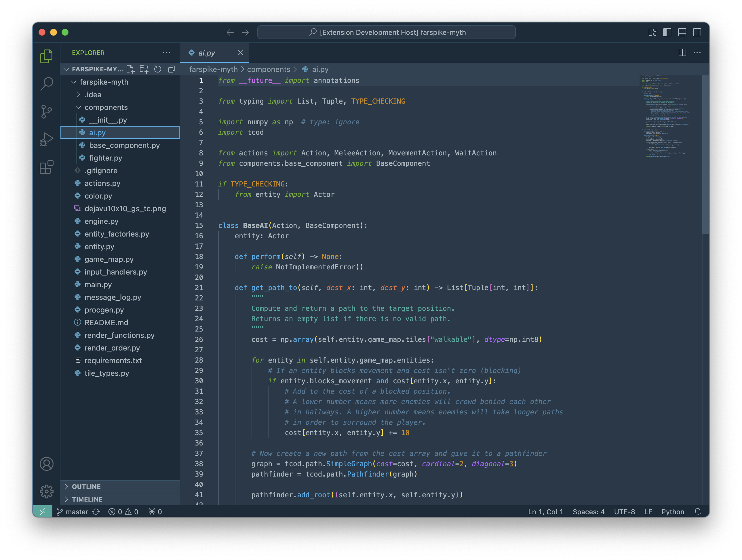Open the Source Control view
This screenshot has height=560, width=742.
pyautogui.click(x=47, y=112)
